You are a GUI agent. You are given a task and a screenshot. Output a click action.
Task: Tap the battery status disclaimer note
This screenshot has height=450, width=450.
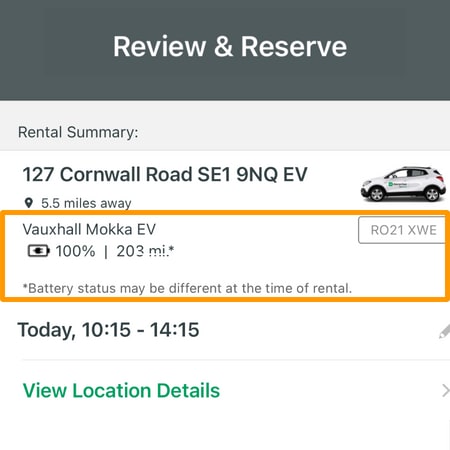(x=187, y=288)
